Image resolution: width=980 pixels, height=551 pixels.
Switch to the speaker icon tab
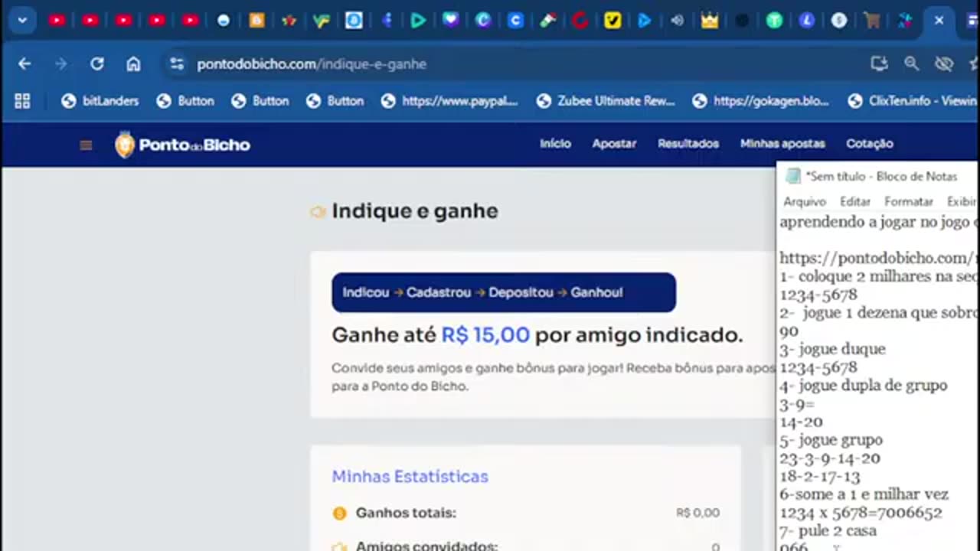coord(677,21)
